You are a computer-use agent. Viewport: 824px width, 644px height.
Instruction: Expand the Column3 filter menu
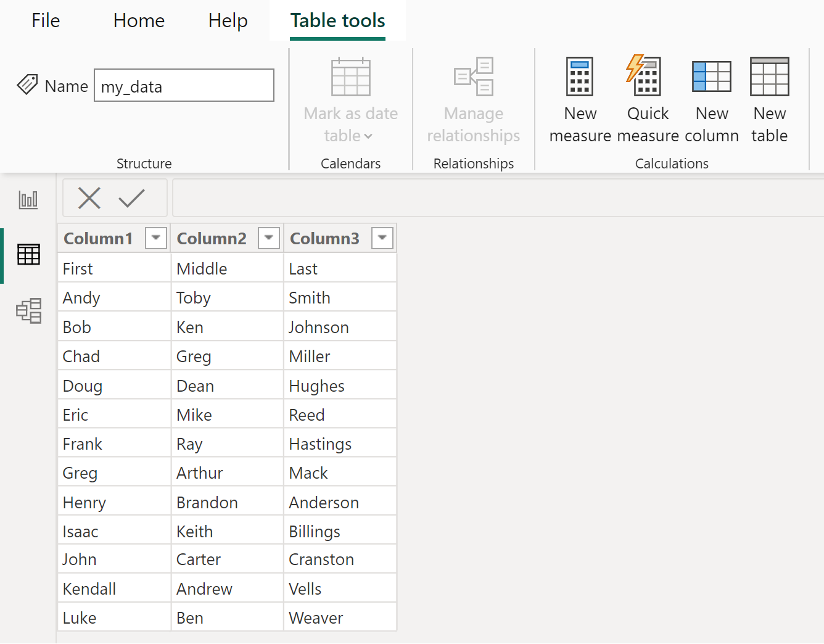pos(382,237)
